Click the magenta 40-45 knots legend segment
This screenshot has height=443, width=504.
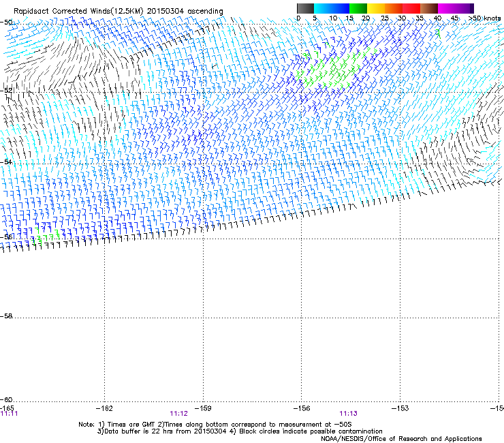click(x=447, y=8)
